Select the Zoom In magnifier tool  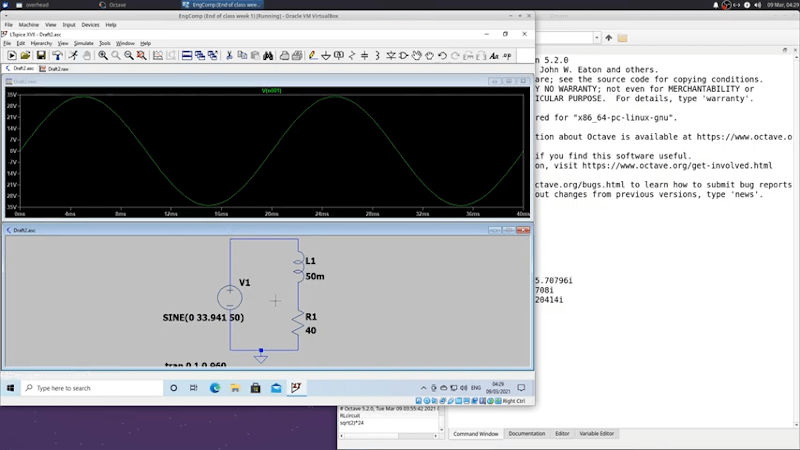click(x=103, y=55)
